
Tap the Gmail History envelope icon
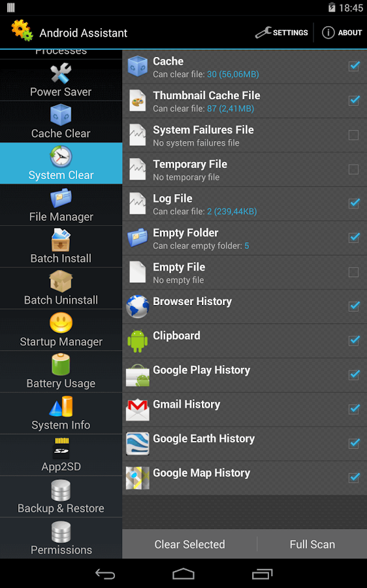138,410
